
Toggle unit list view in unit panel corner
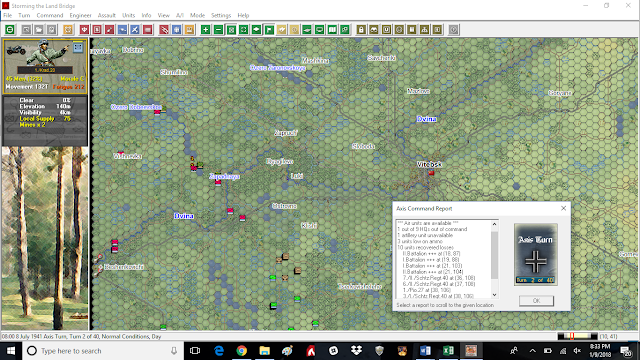[x=78, y=47]
